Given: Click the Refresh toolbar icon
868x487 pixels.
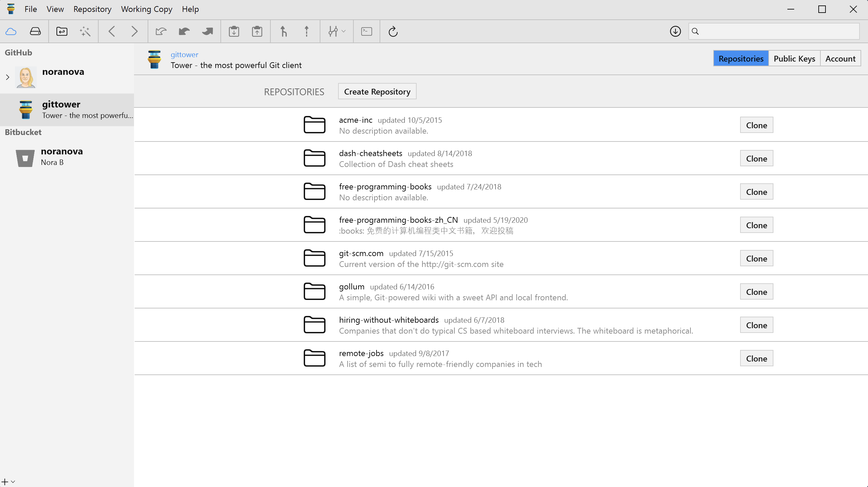Looking at the screenshot, I should [x=393, y=32].
